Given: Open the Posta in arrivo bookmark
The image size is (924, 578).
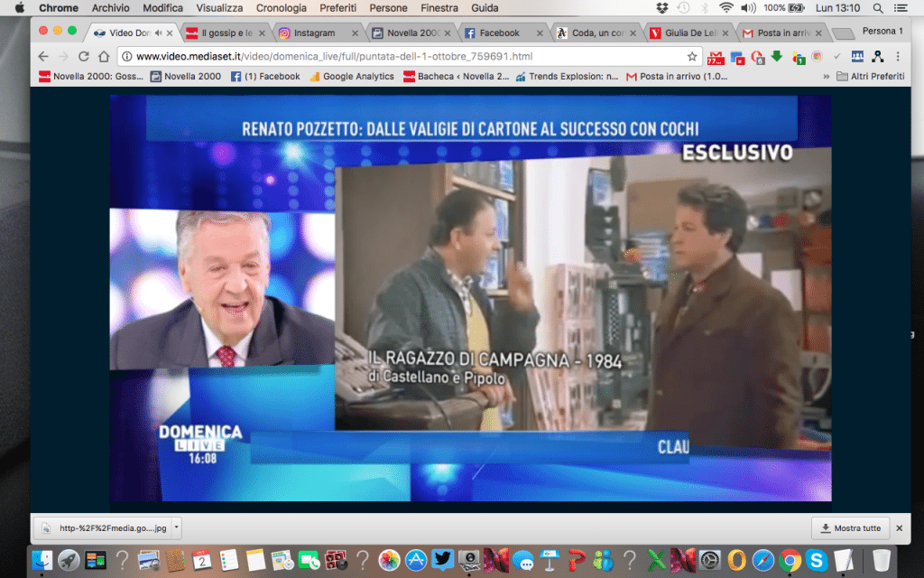Looking at the screenshot, I should coord(677,76).
